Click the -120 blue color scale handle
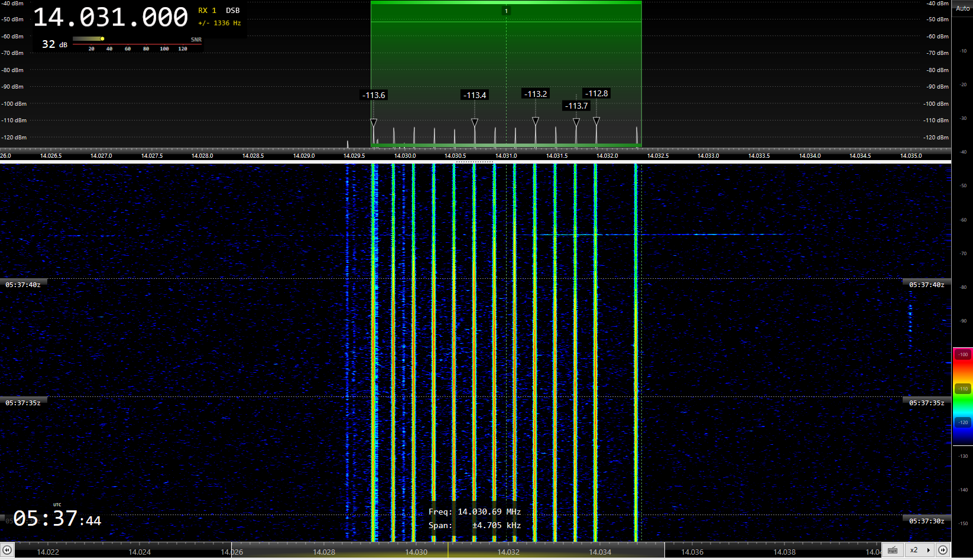The height and width of the screenshot is (560, 973). [963, 422]
